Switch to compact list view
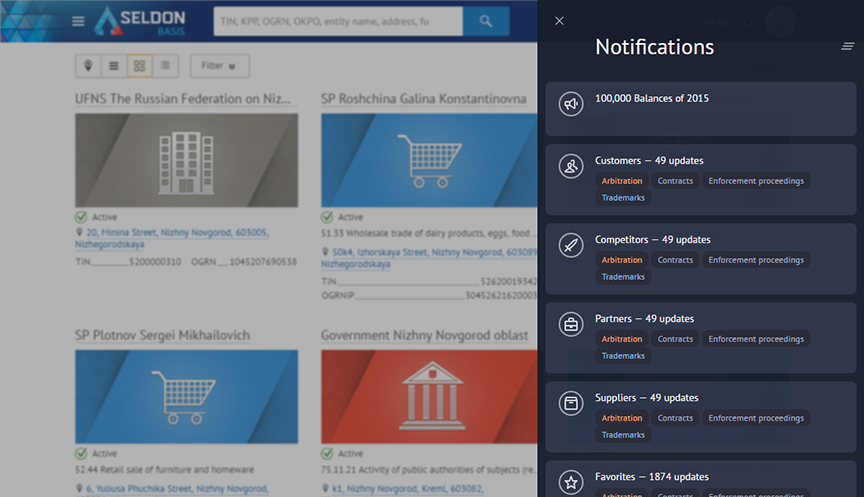864x497 pixels. (x=165, y=66)
